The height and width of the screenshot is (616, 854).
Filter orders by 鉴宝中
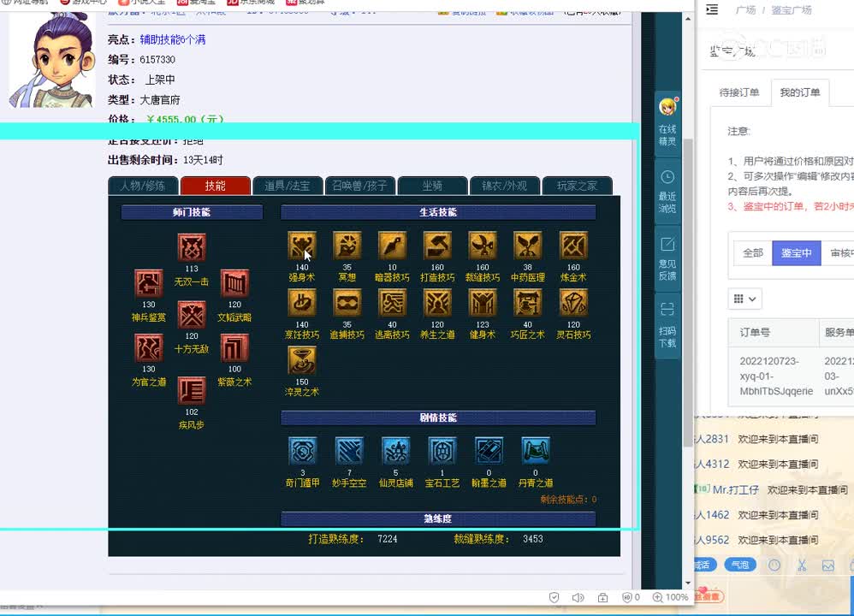pyautogui.click(x=797, y=252)
